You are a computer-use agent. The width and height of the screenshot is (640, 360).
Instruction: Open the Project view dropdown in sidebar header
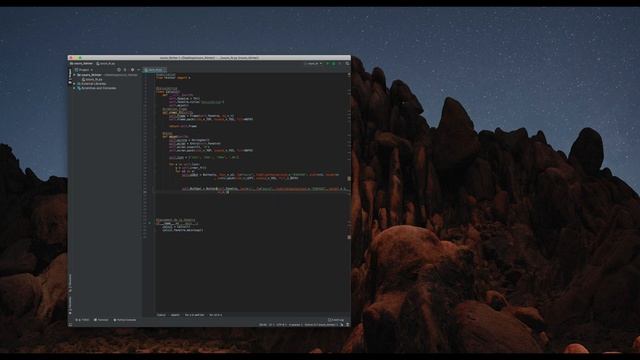83,70
